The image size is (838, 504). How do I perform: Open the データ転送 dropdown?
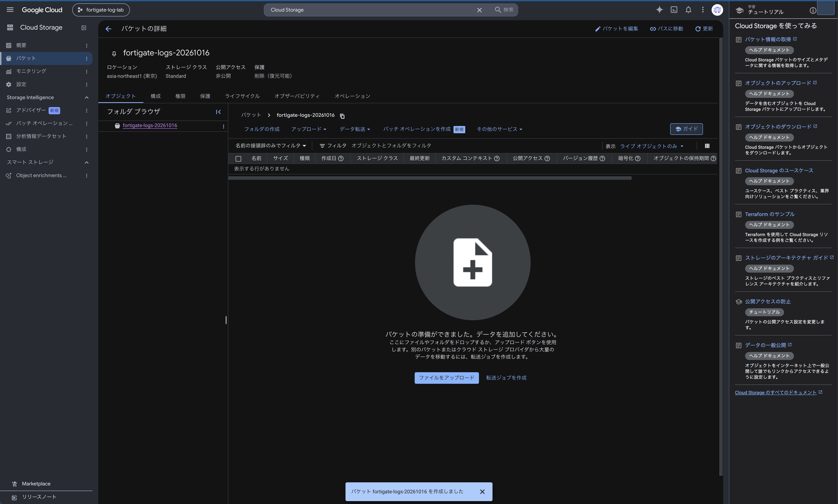(x=355, y=129)
